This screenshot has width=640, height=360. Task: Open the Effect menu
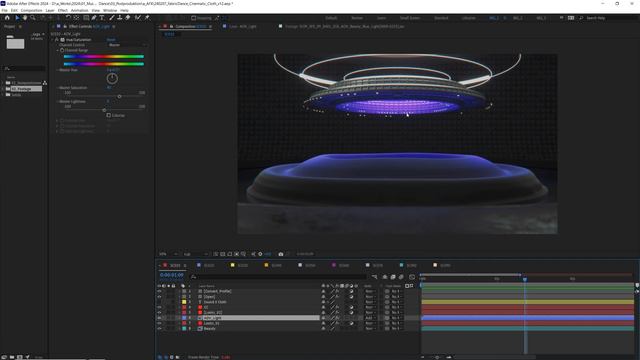62,10
